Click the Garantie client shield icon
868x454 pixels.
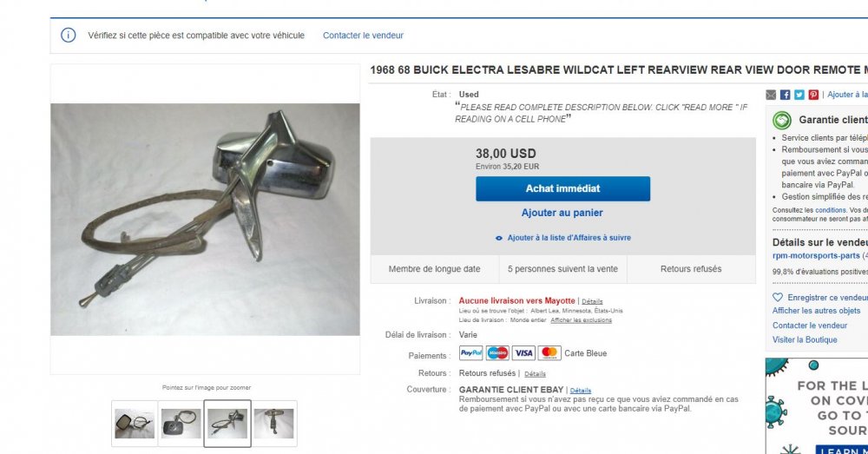click(782, 120)
